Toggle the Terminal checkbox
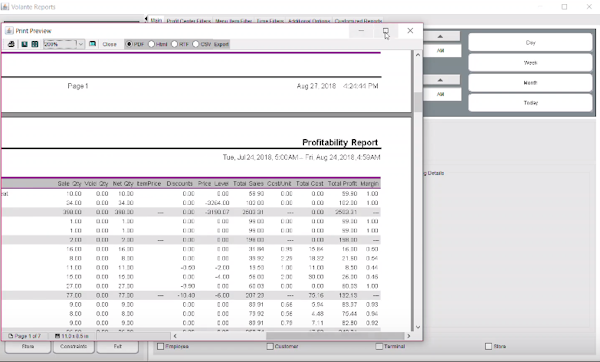Image resolution: width=600 pixels, height=362 pixels. (379, 346)
